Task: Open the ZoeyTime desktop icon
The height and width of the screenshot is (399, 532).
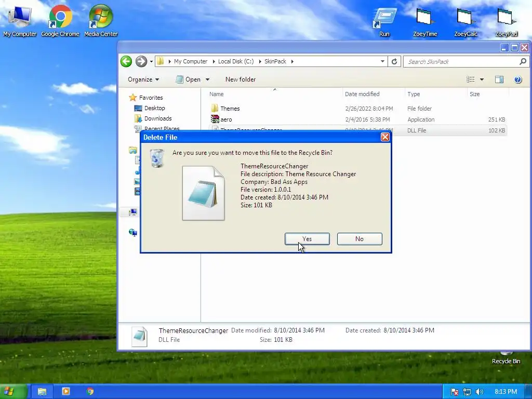Action: coord(425,22)
